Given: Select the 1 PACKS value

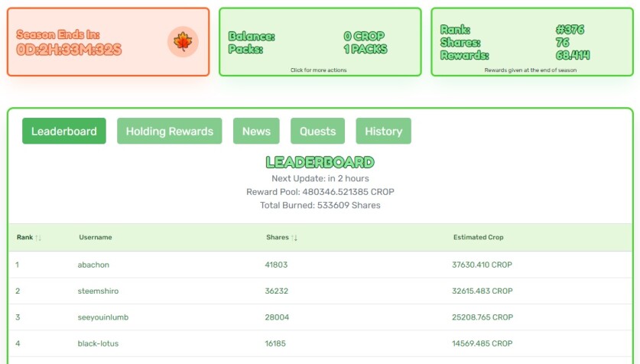Looking at the screenshot, I should click(x=365, y=49).
